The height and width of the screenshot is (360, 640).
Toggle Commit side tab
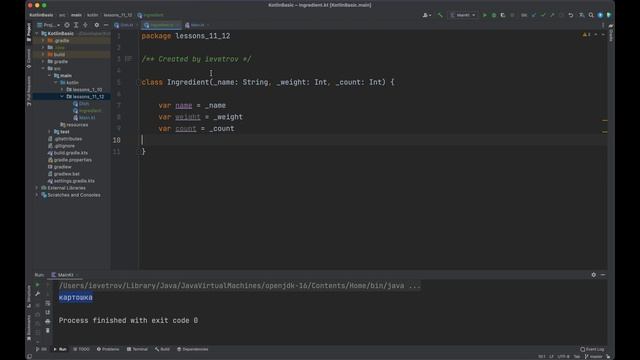(x=29, y=58)
